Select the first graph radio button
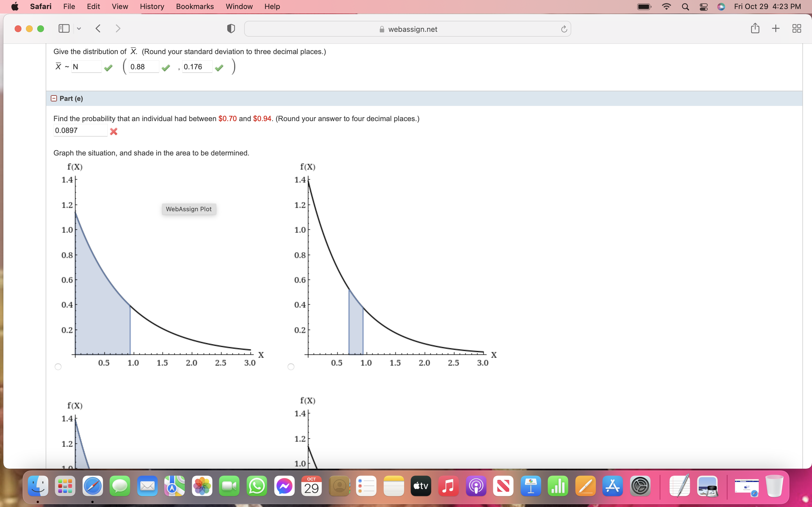The image size is (812, 507). (x=58, y=366)
